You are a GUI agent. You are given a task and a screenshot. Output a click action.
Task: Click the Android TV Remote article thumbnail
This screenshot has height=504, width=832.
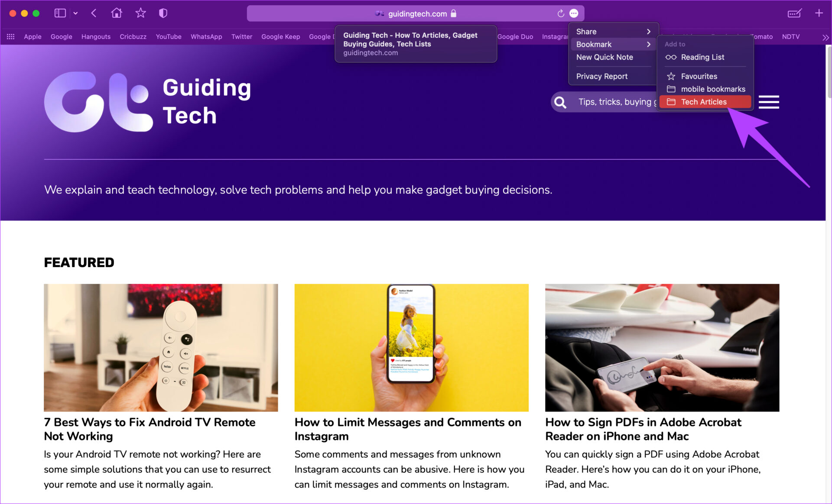coord(161,347)
